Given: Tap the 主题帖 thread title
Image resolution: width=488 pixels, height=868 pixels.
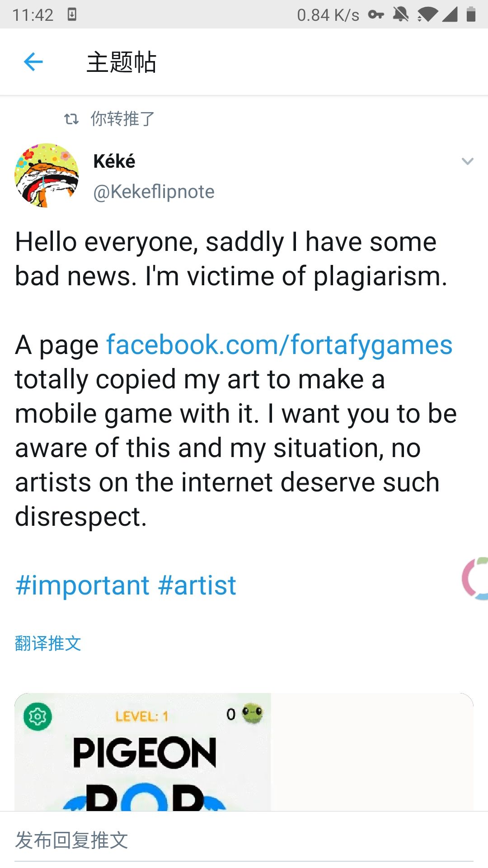Looking at the screenshot, I should click(122, 62).
